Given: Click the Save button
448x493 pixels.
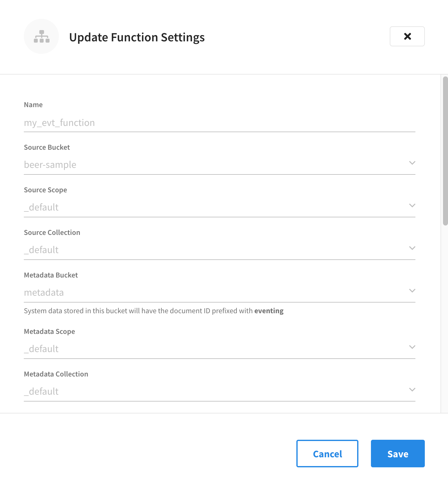Looking at the screenshot, I should click(398, 454).
